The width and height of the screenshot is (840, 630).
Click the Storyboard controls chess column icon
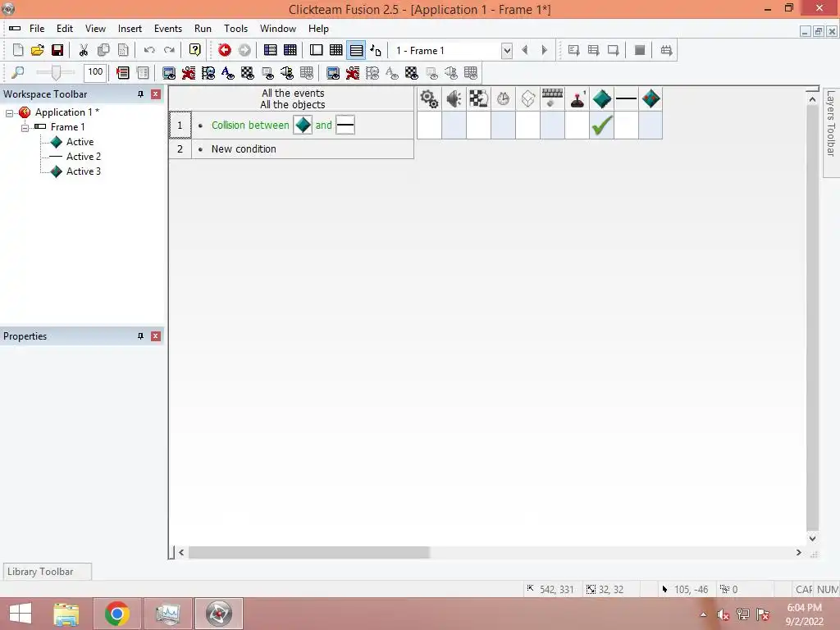click(478, 99)
